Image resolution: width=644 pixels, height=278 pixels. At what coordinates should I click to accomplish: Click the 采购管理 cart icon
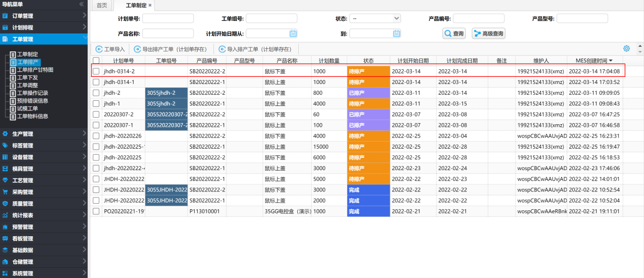tap(5, 192)
